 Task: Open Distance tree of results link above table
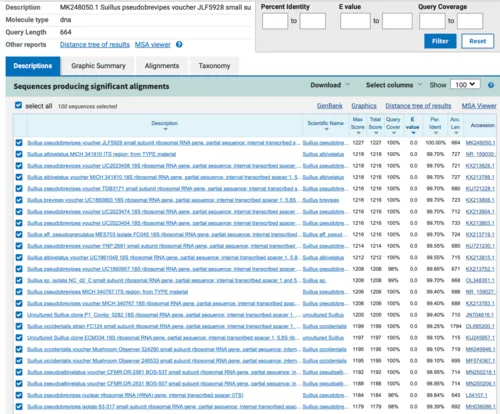pos(418,106)
